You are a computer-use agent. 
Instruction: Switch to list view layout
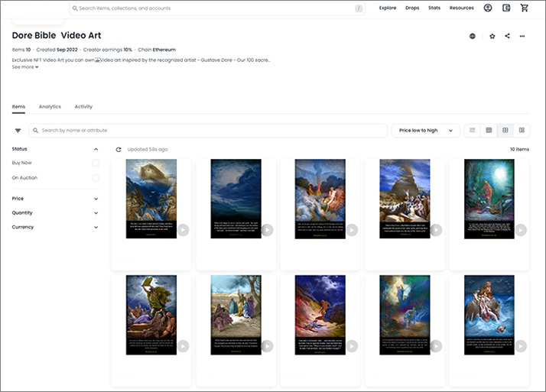pos(472,130)
